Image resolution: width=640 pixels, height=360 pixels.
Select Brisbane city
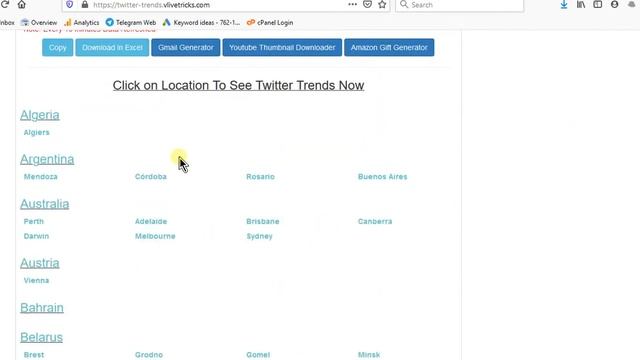262,221
